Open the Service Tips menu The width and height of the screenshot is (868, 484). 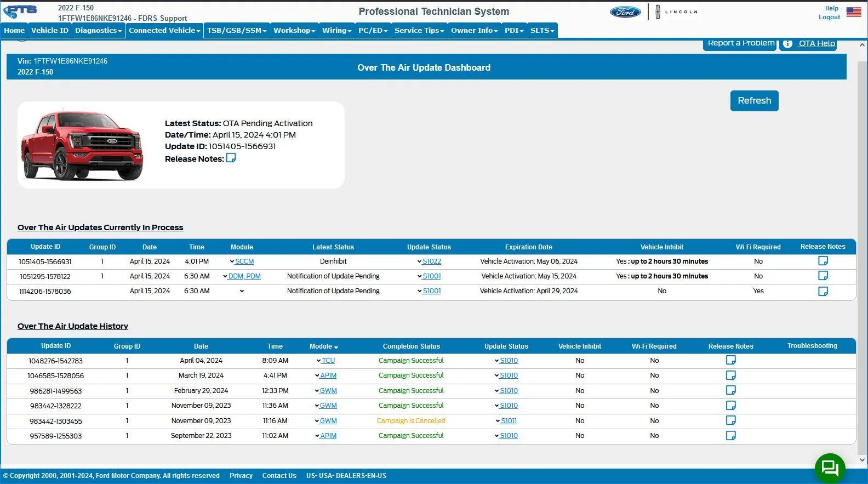419,31
